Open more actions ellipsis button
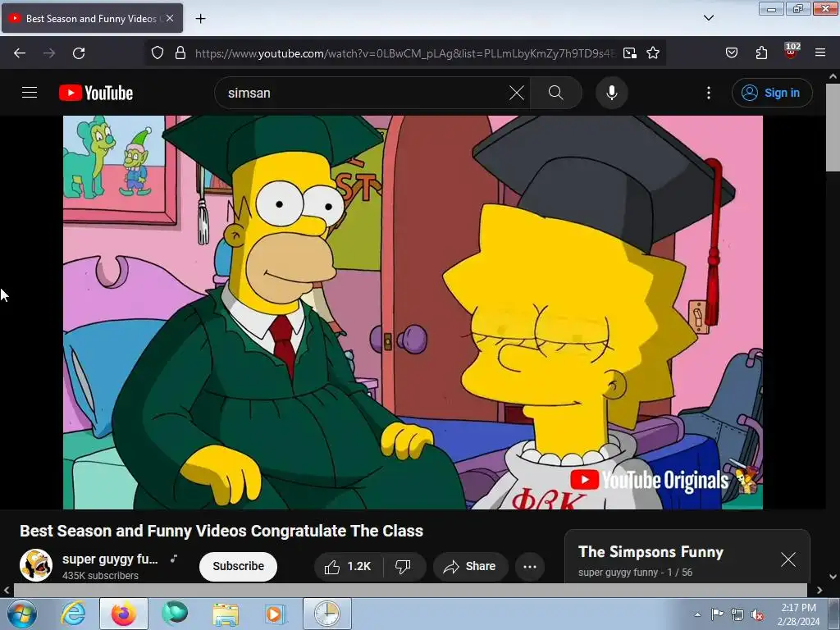 coord(530,566)
